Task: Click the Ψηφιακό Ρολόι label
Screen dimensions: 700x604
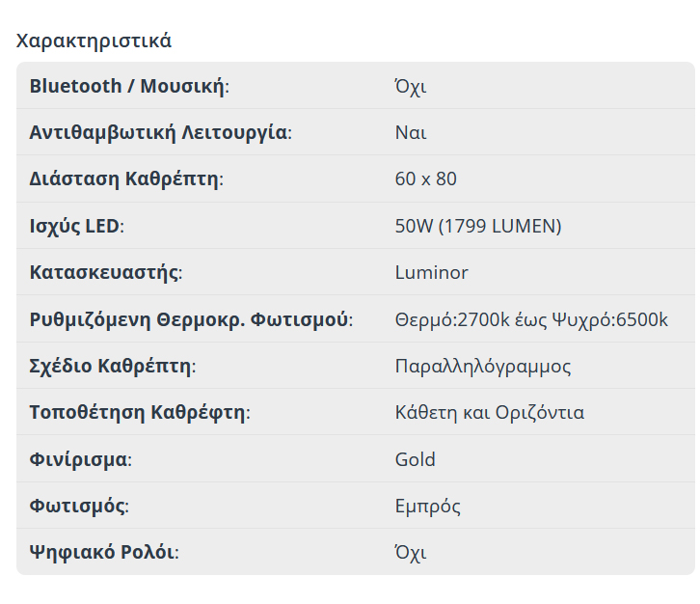Action: pos(104,553)
